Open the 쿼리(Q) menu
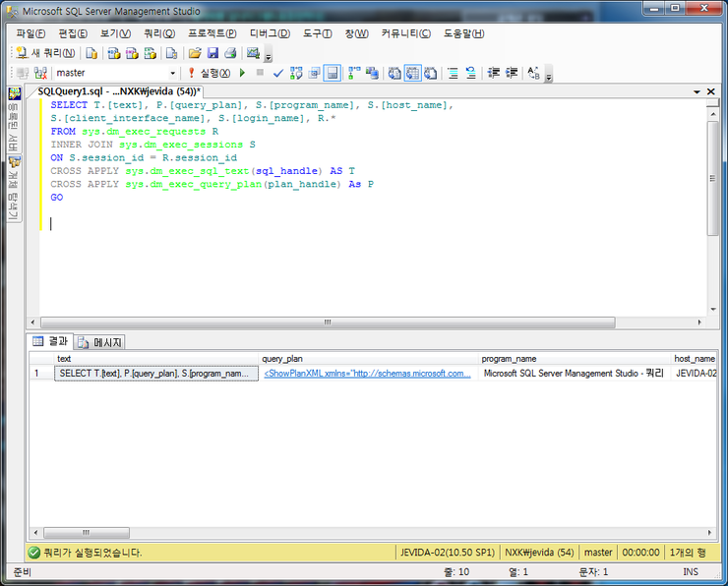This screenshot has height=586, width=728. click(159, 33)
